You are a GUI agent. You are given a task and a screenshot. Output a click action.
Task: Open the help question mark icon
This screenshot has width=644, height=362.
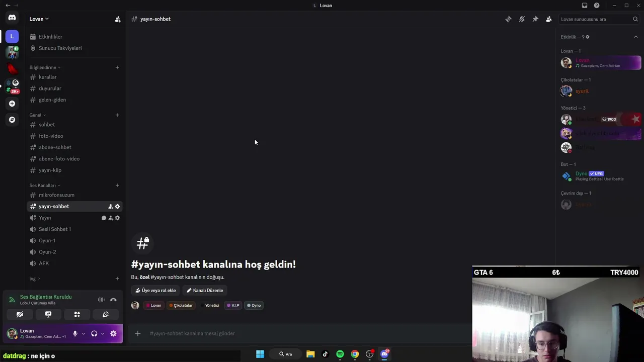[x=597, y=6]
